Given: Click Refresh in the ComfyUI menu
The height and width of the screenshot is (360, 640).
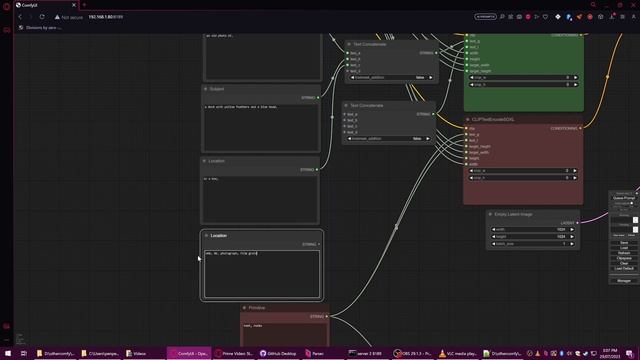Looking at the screenshot, I should tap(624, 253).
